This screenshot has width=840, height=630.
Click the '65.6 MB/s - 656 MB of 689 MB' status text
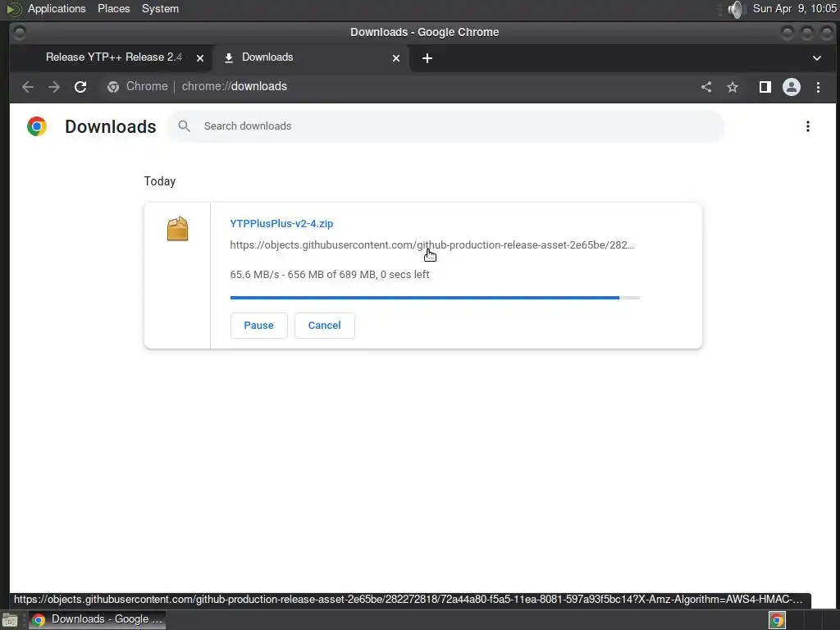pos(330,274)
